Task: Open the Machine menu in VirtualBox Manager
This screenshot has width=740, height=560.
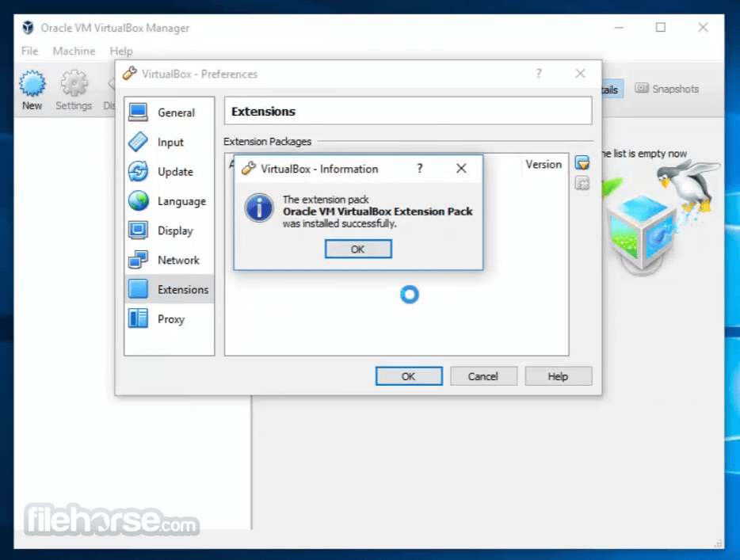Action: (x=74, y=51)
